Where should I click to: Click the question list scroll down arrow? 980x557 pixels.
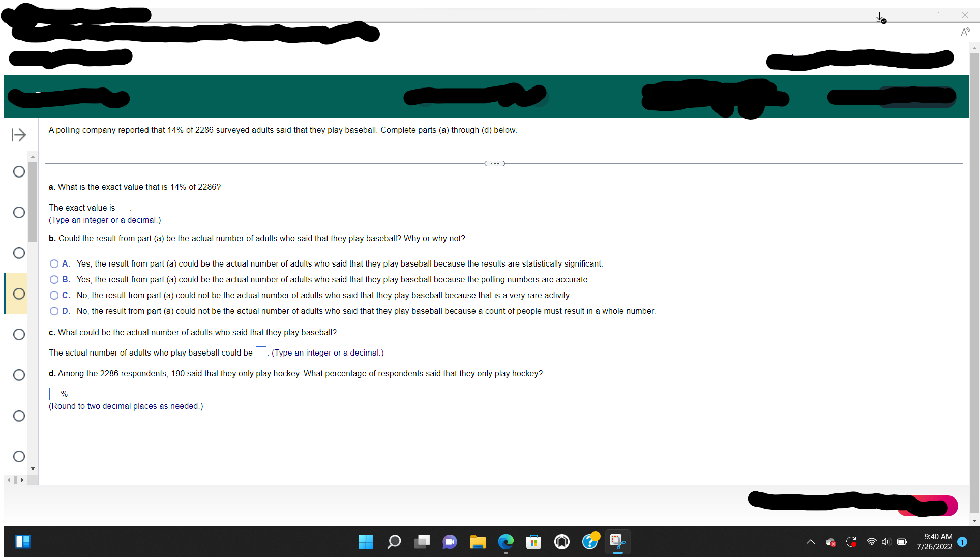(x=33, y=468)
